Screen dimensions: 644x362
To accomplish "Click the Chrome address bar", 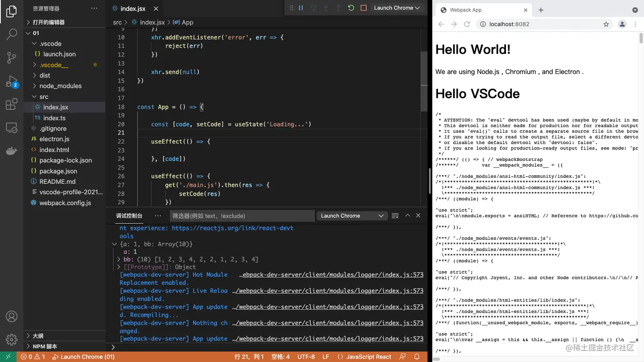I will coord(544,24).
